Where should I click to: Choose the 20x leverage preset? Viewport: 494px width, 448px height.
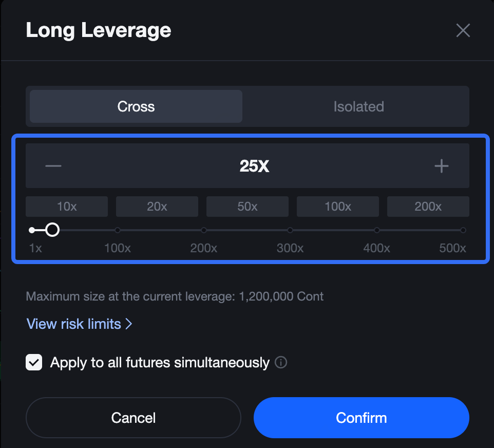coord(157,207)
